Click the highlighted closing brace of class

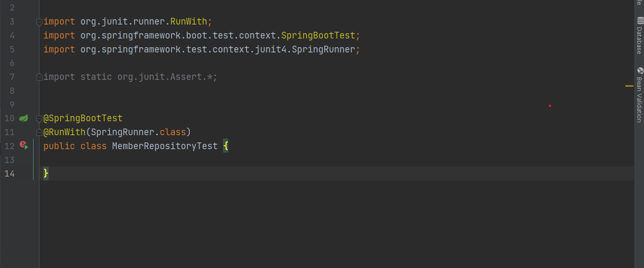(46, 173)
